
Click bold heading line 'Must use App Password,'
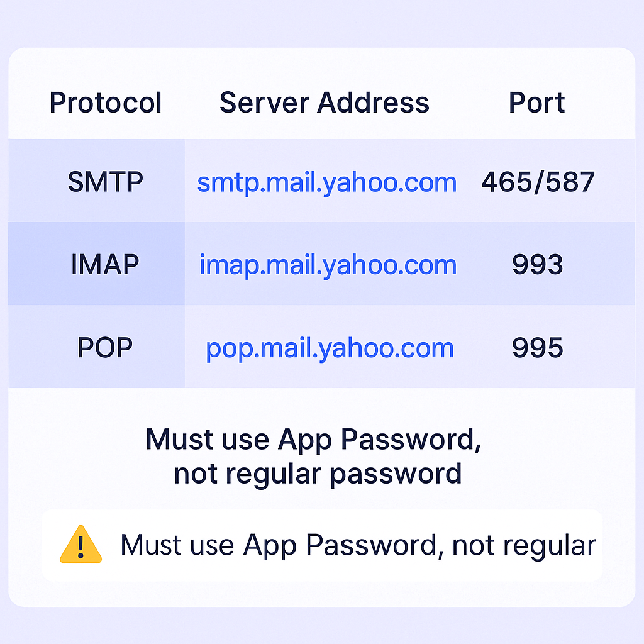click(313, 440)
